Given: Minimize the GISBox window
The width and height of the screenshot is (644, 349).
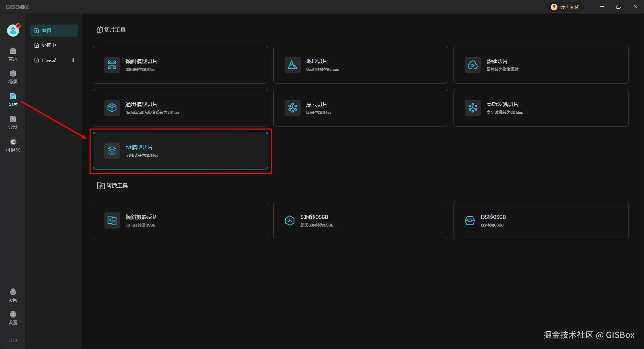Looking at the screenshot, I should [x=602, y=7].
